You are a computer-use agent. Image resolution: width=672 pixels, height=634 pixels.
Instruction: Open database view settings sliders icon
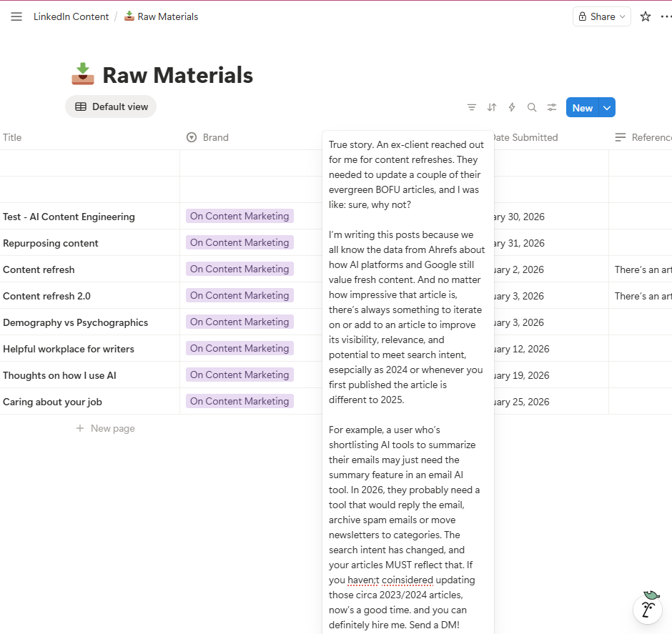[x=552, y=107]
